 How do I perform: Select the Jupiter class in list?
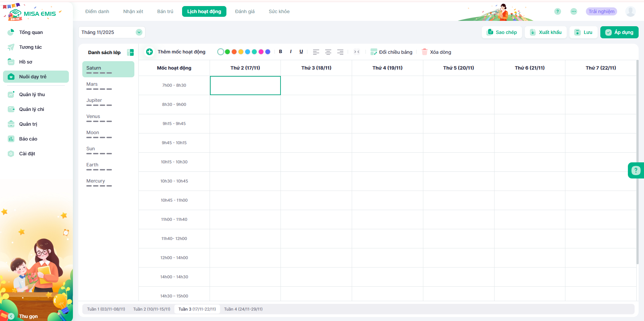pyautogui.click(x=94, y=100)
